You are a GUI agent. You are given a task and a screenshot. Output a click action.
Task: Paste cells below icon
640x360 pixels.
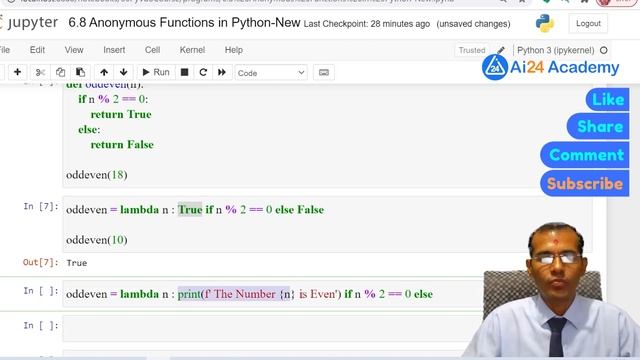[x=80, y=72]
